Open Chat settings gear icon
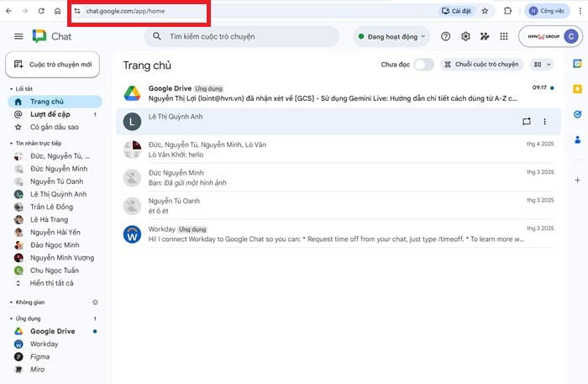This screenshot has height=384, width=588. [x=465, y=36]
